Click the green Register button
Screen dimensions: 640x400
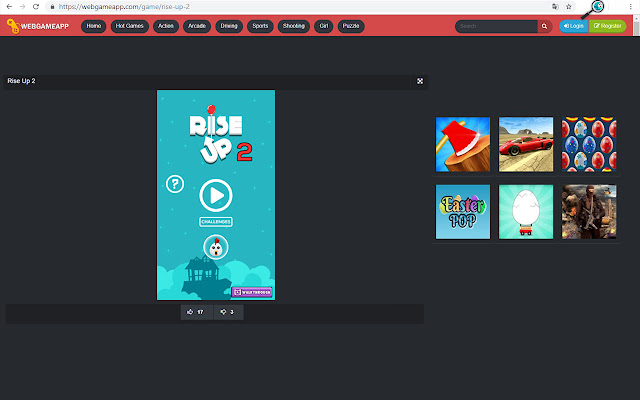pos(607,26)
